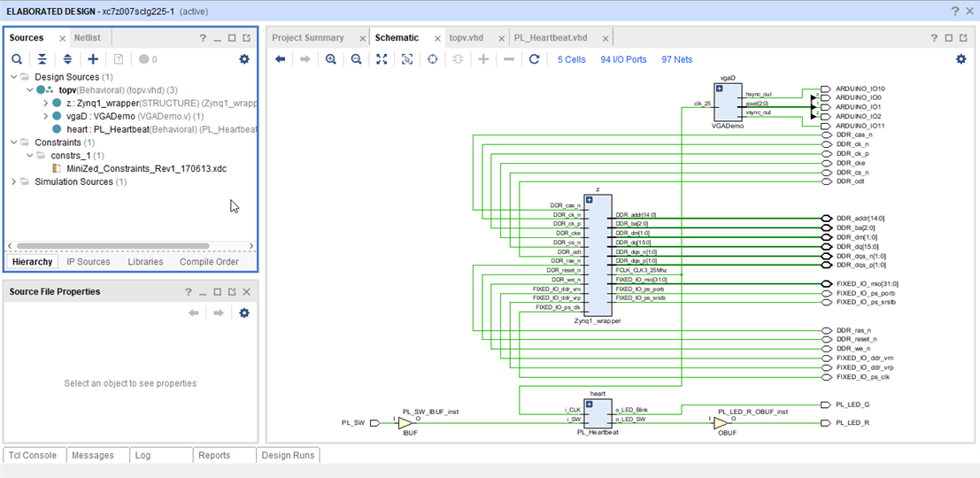Image resolution: width=980 pixels, height=478 pixels.
Task: Switch to the topv.vhd tab
Action: (x=466, y=38)
